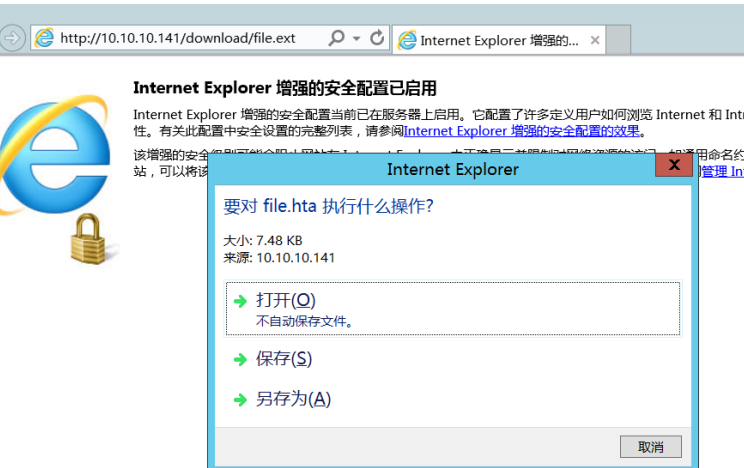Image resolution: width=744 pixels, height=468 pixels.
Task: Choose 打开(O) in download dialog
Action: pos(453,309)
